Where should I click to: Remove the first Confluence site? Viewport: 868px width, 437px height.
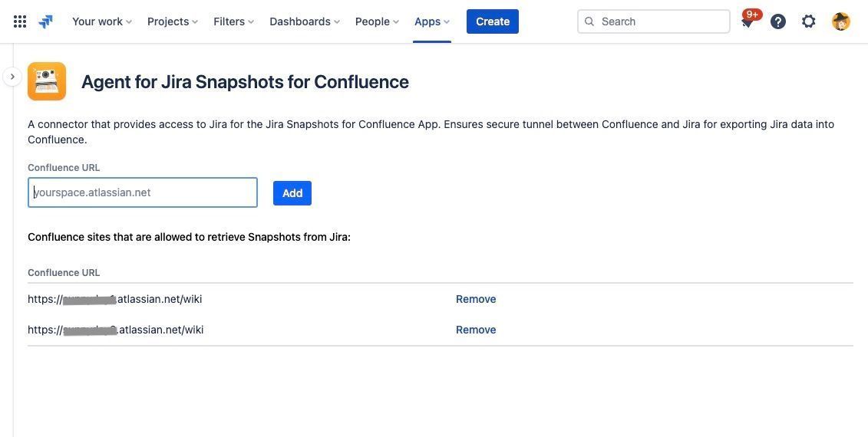point(476,299)
